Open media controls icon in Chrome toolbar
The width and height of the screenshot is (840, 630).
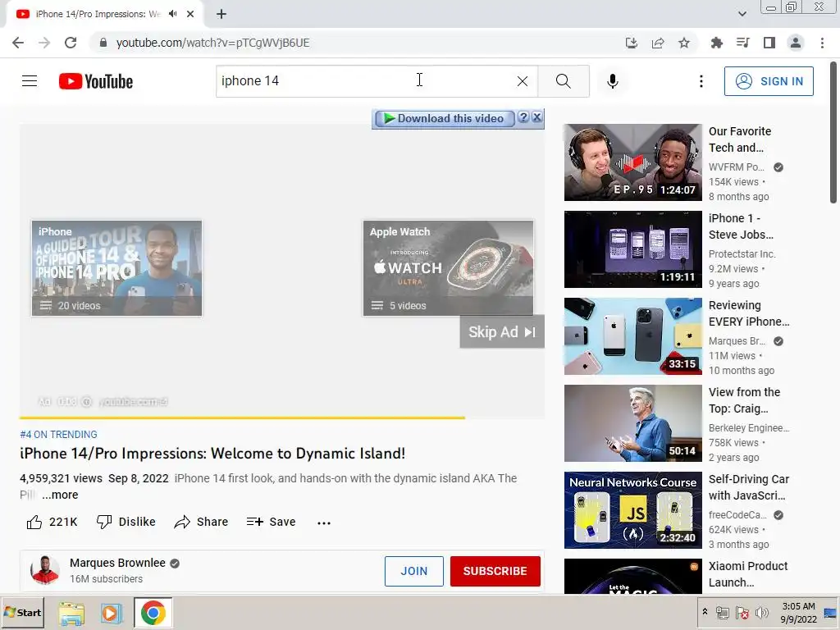(x=742, y=43)
